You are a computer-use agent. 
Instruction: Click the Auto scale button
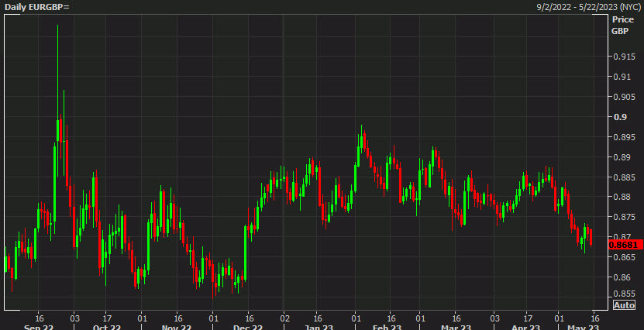click(x=624, y=305)
